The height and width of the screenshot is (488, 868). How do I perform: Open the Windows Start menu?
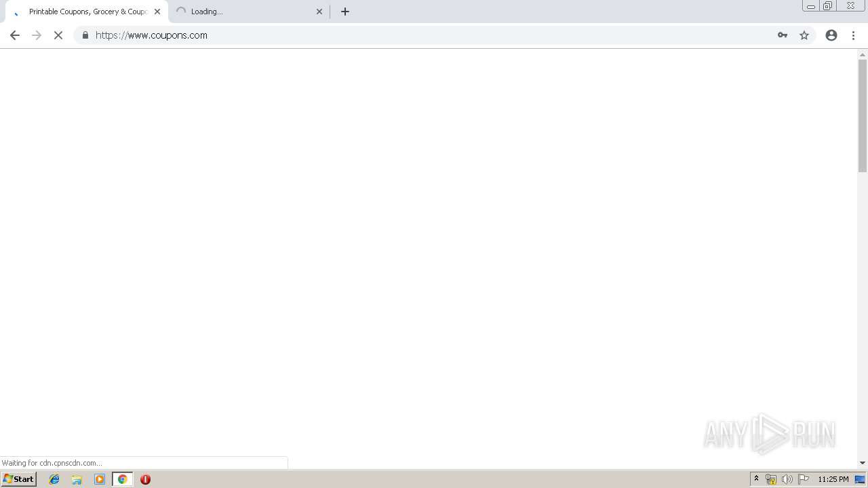click(x=19, y=479)
